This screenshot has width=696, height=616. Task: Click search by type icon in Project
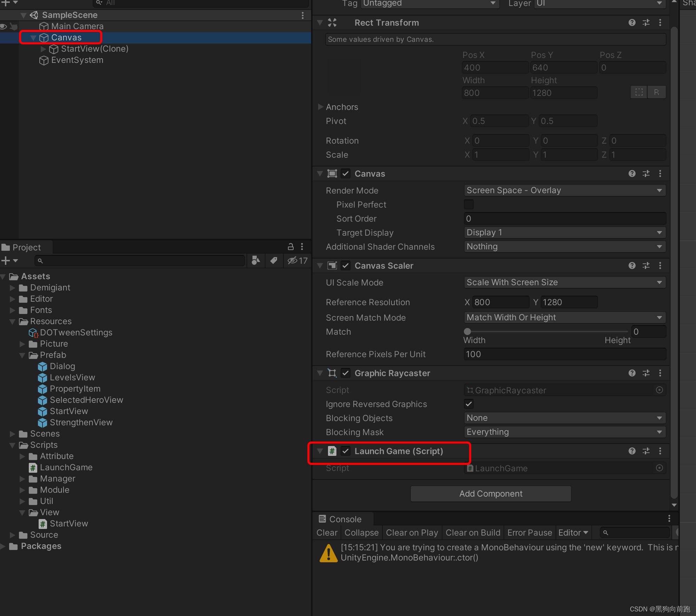click(256, 261)
